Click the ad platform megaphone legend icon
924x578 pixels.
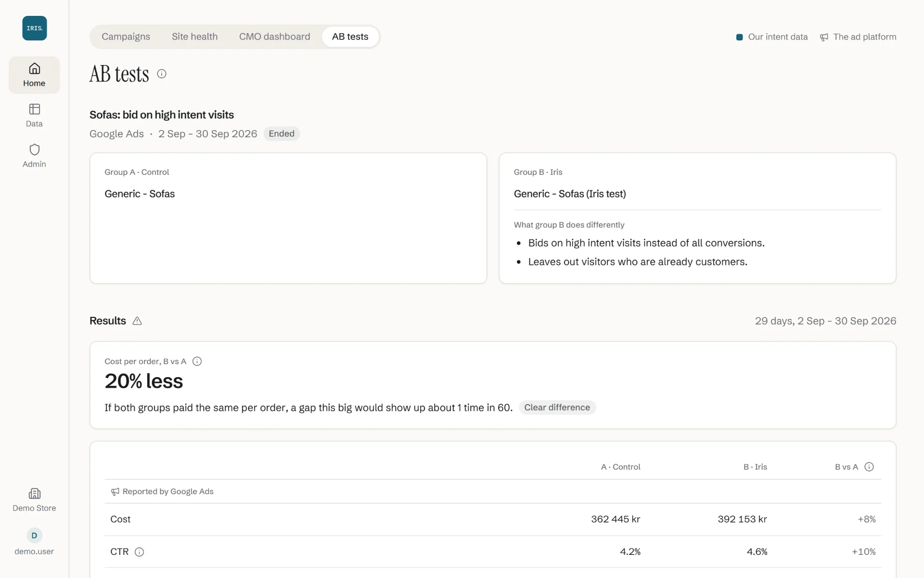(824, 37)
